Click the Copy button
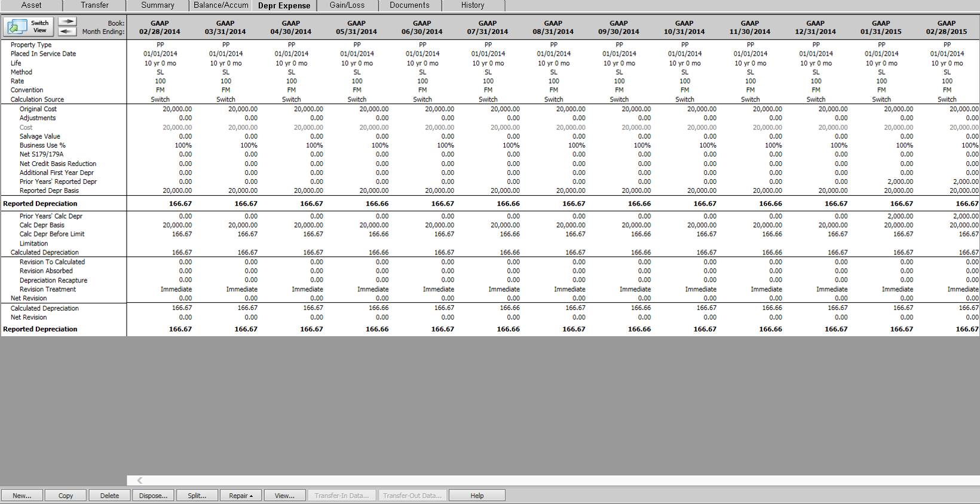The height and width of the screenshot is (504, 980). [66, 496]
